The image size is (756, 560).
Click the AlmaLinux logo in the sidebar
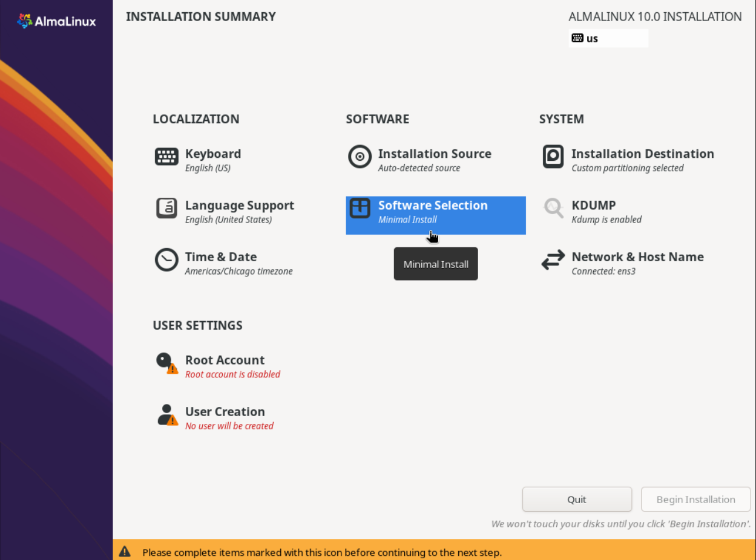[x=56, y=21]
